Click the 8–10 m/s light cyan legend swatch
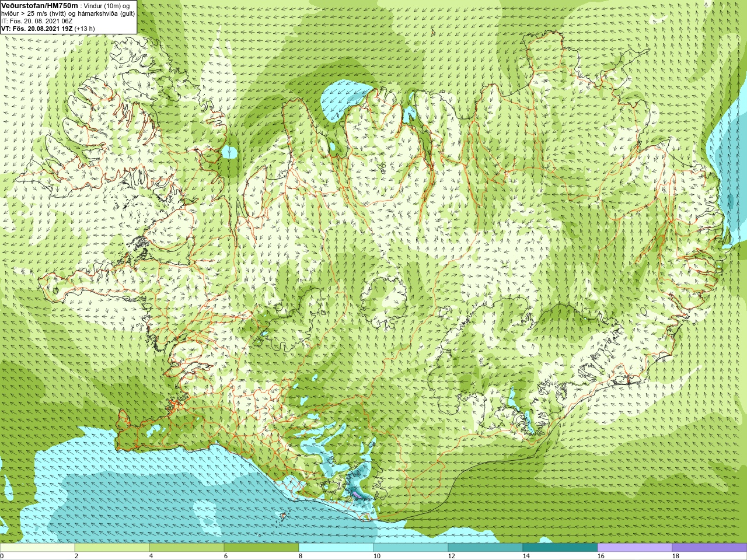747x560 pixels. click(336, 548)
